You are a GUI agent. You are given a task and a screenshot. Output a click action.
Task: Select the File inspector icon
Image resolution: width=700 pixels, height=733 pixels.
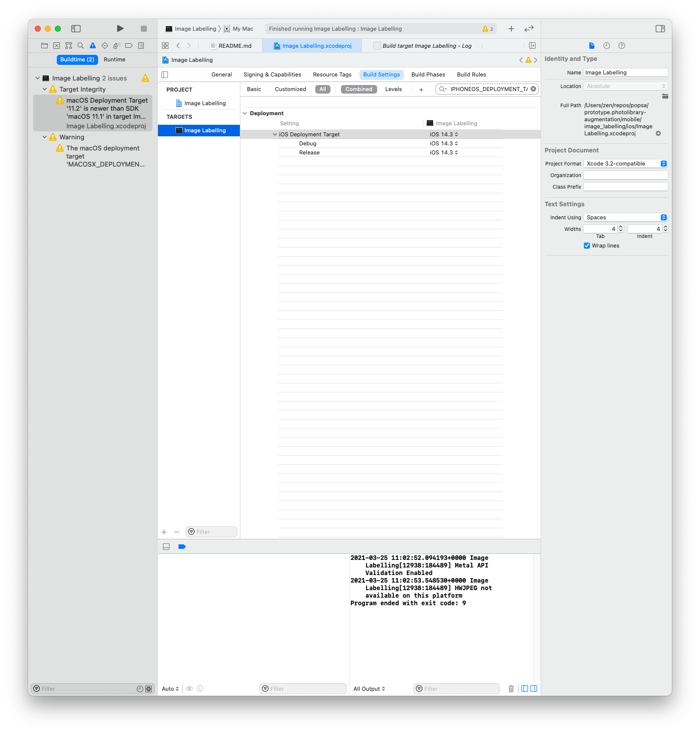[x=592, y=46]
